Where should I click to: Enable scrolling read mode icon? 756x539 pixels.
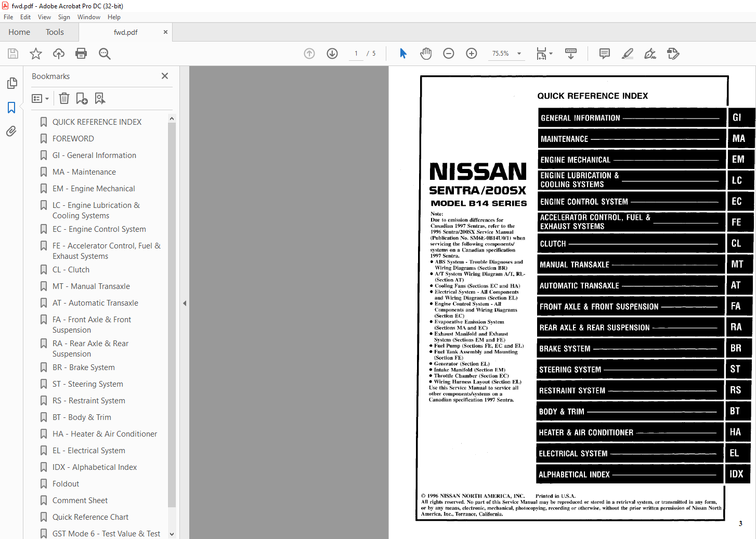point(571,54)
